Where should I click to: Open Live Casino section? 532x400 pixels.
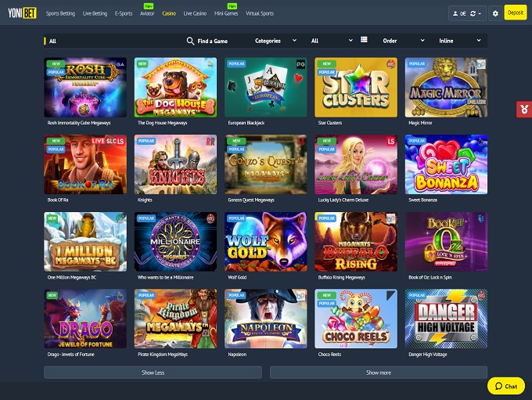(x=195, y=13)
